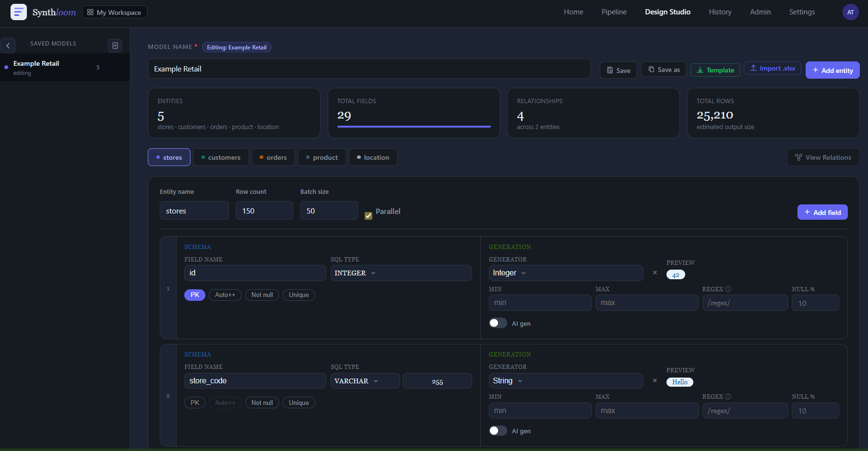Go to the Home nav item
The width and height of the screenshot is (868, 451).
[x=573, y=12]
